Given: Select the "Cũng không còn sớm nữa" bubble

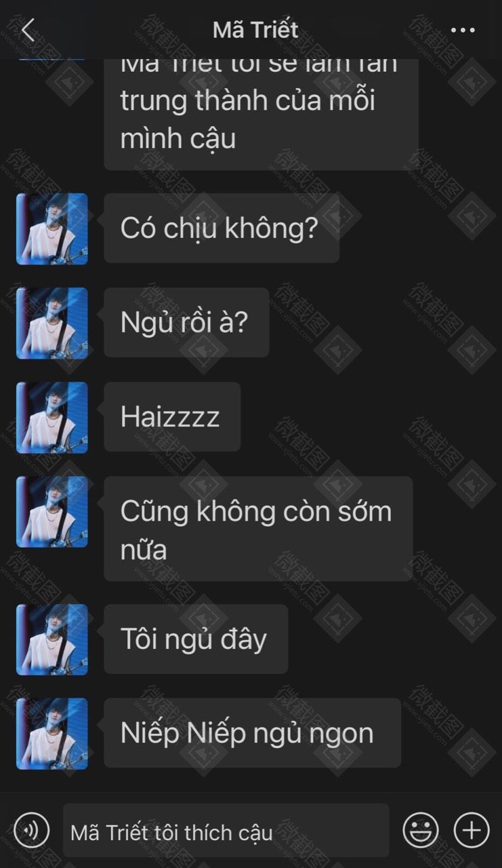Looking at the screenshot, I should click(258, 528).
